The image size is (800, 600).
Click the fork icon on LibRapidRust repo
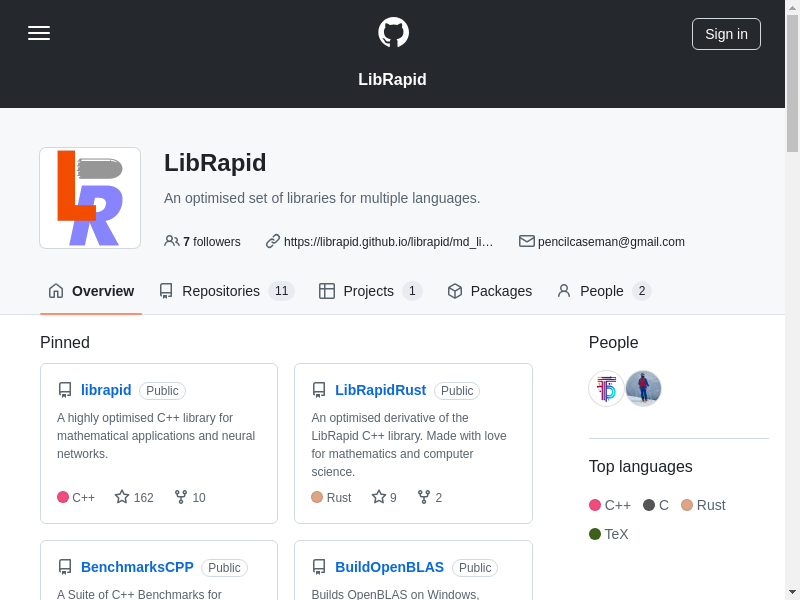point(424,497)
